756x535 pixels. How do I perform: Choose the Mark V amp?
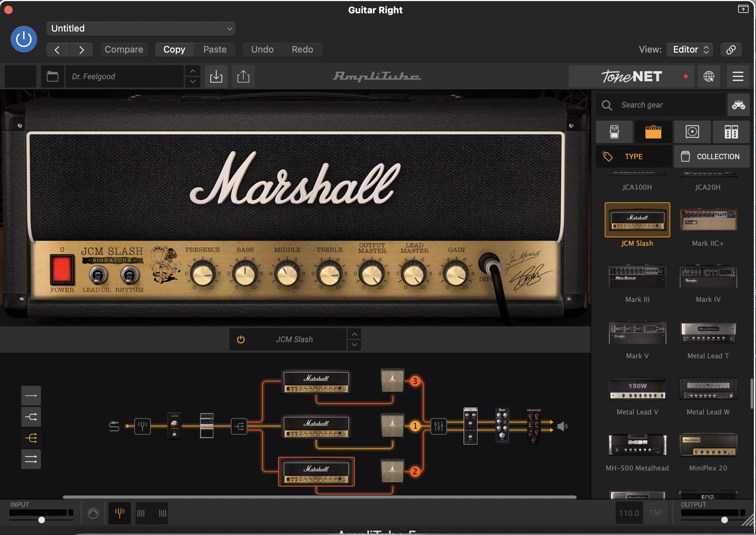point(637,332)
